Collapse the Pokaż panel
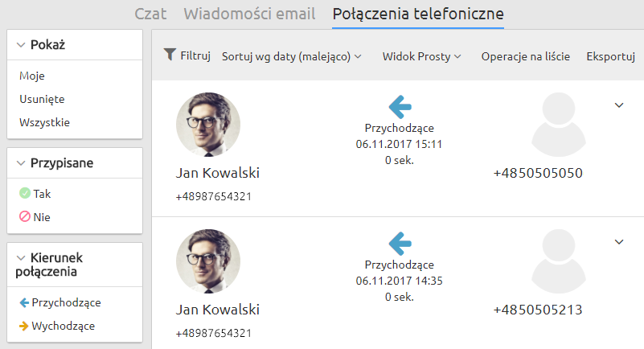The height and width of the screenshot is (349, 644). 21,45
